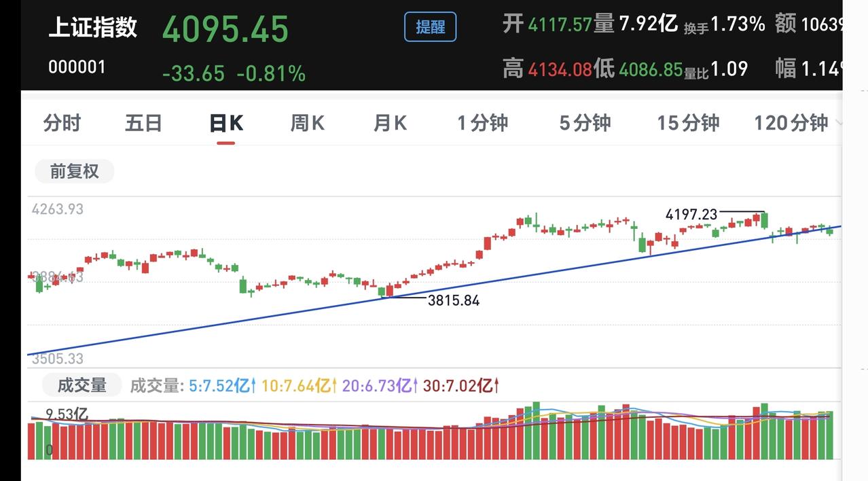This screenshot has width=868, height=481.
Task: Open the 前复权 price adjustment selector
Action: [73, 171]
